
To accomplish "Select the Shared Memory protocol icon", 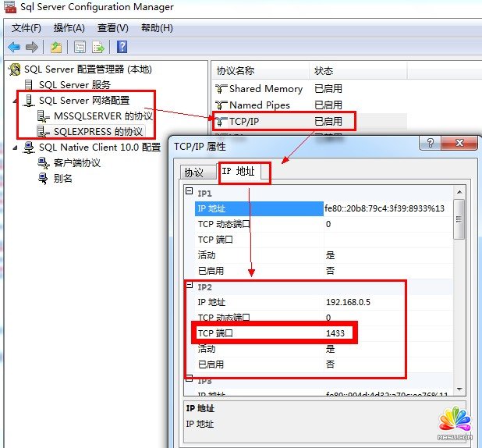I will (x=221, y=89).
